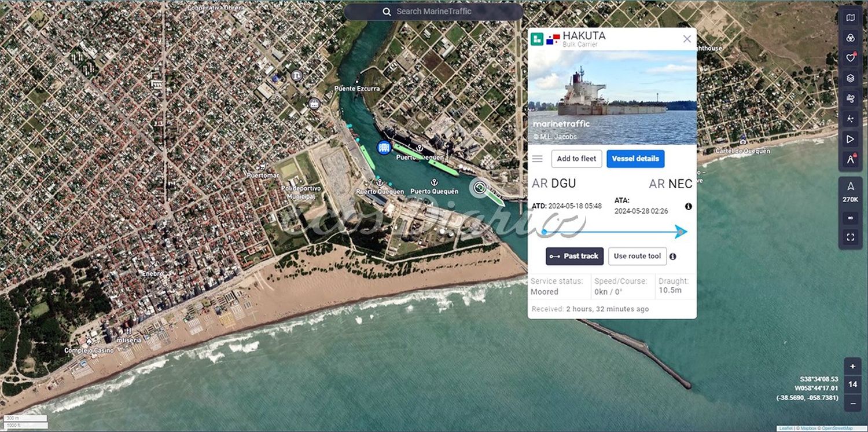Click the shopping basket map marker
The height and width of the screenshot is (432, 868).
[314, 104]
